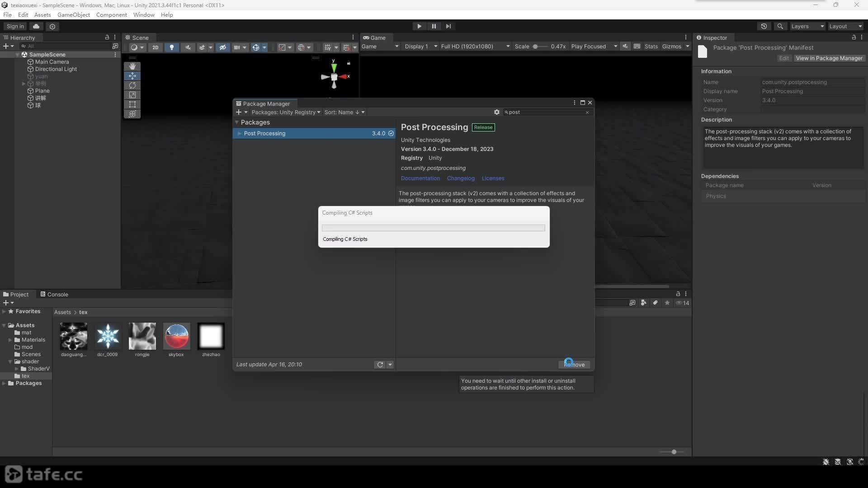This screenshot has height=488, width=868.
Task: Click the favorites star icon in Project panel
Action: [667, 303]
